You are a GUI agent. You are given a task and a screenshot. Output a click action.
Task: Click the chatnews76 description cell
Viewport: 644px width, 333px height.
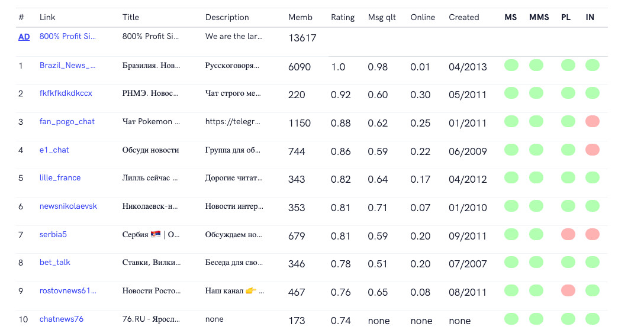pos(214,319)
